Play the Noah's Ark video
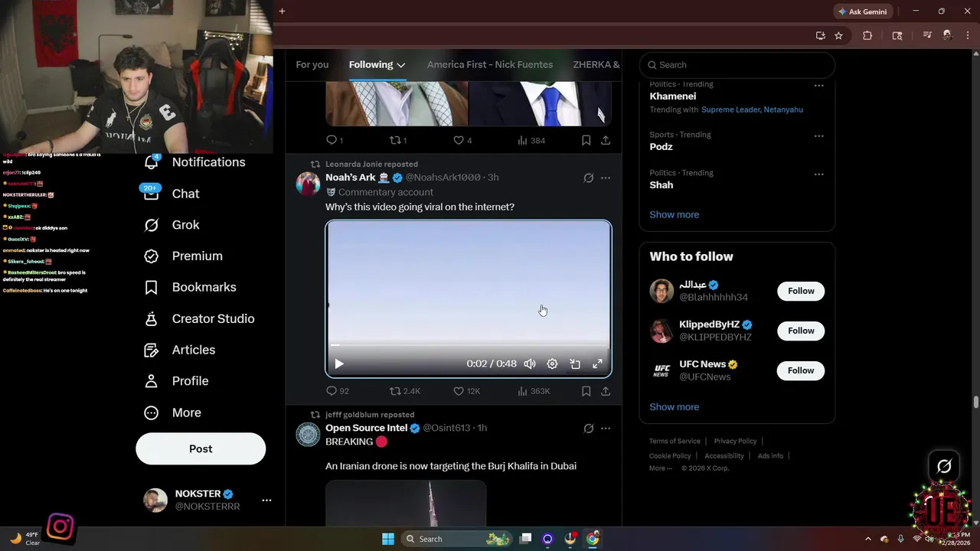The height and width of the screenshot is (551, 980). coord(339,364)
